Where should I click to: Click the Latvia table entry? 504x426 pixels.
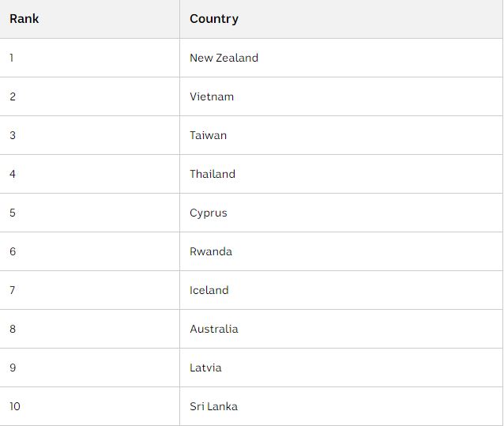coord(341,368)
